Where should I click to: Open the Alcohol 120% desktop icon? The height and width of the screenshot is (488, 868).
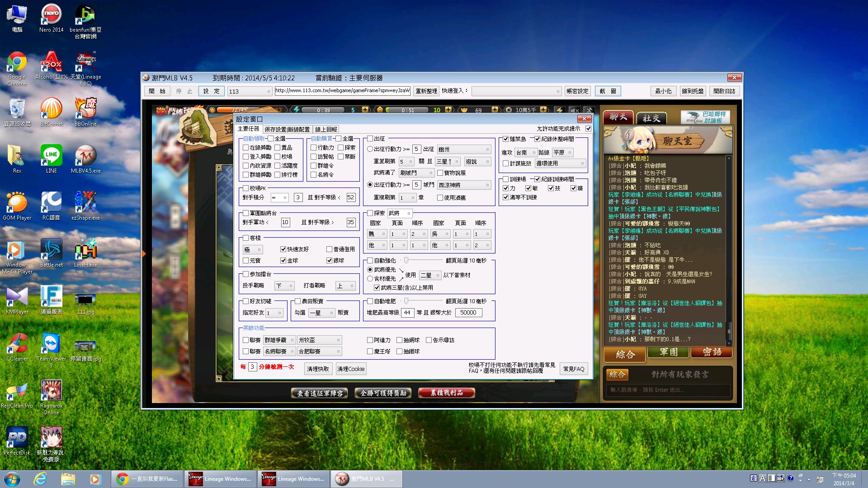[51, 66]
